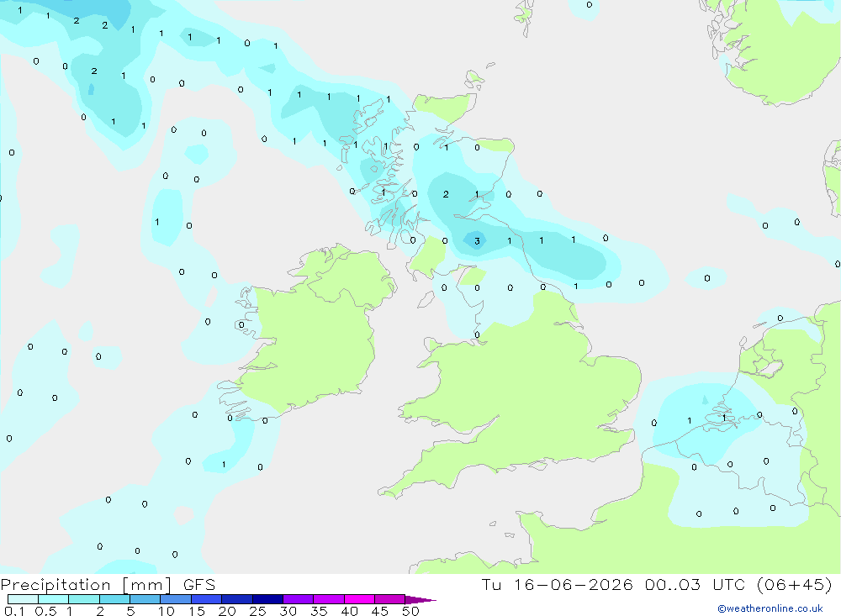The height and width of the screenshot is (616, 841).
Task: Click the '0.5' legend scale label
Action: [x=45, y=611]
